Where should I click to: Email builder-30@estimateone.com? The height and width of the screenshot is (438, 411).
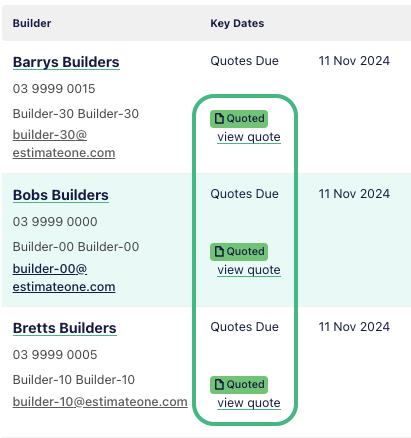pos(64,144)
